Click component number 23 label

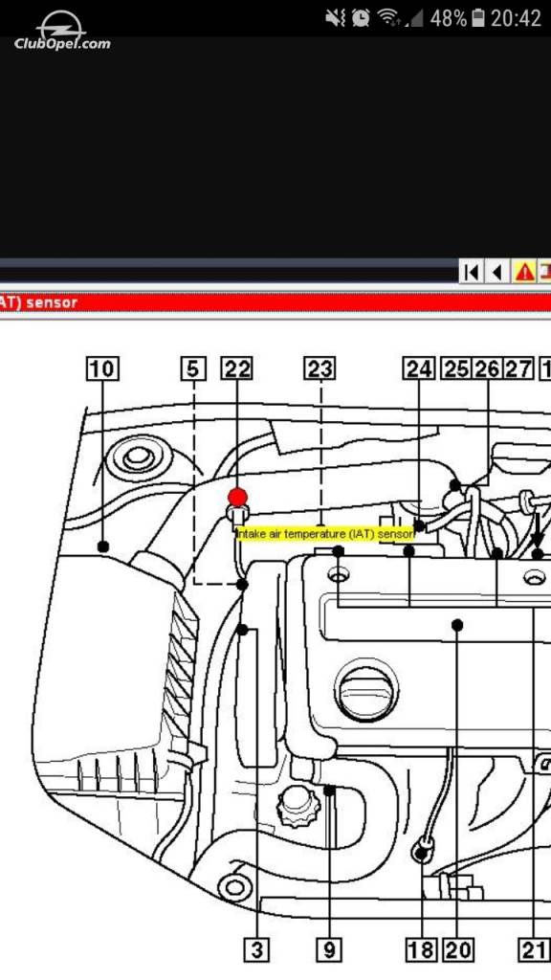point(320,368)
